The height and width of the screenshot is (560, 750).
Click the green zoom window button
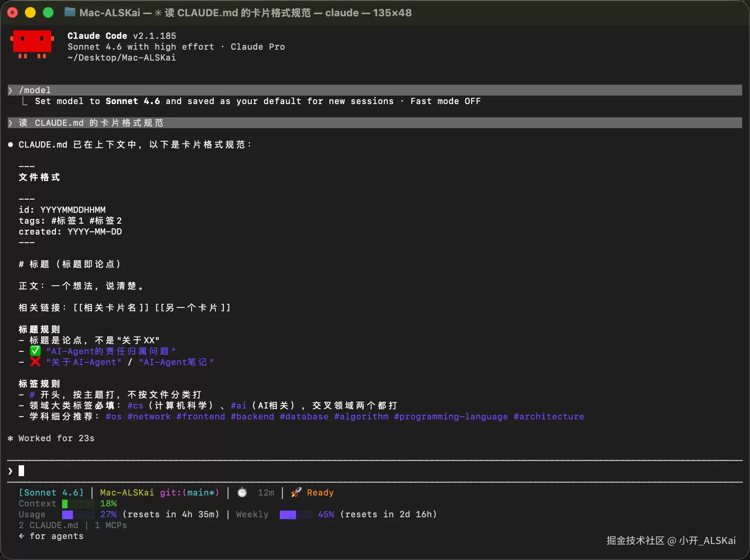pos(48,12)
